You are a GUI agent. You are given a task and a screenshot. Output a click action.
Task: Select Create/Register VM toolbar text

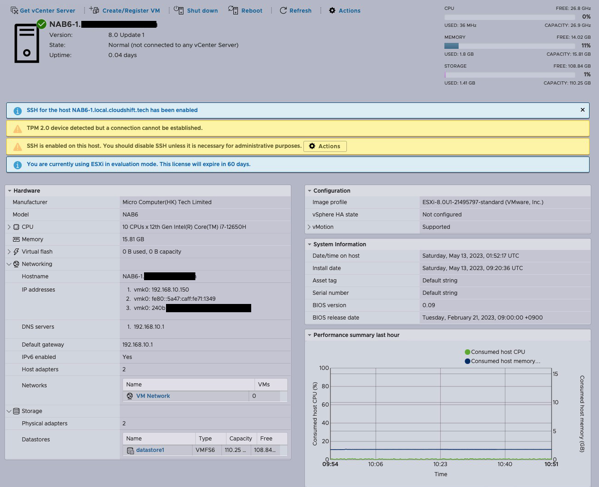coord(131,11)
